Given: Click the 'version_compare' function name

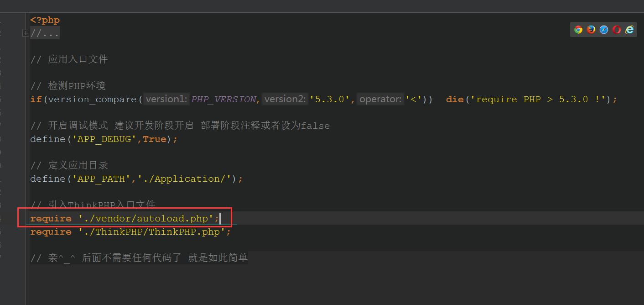Looking at the screenshot, I should coord(92,99).
